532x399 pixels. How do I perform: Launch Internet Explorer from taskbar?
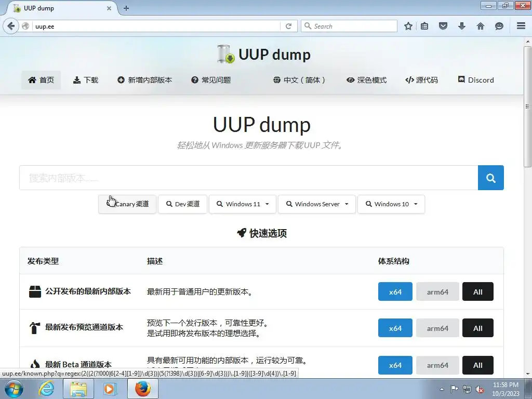(46, 389)
